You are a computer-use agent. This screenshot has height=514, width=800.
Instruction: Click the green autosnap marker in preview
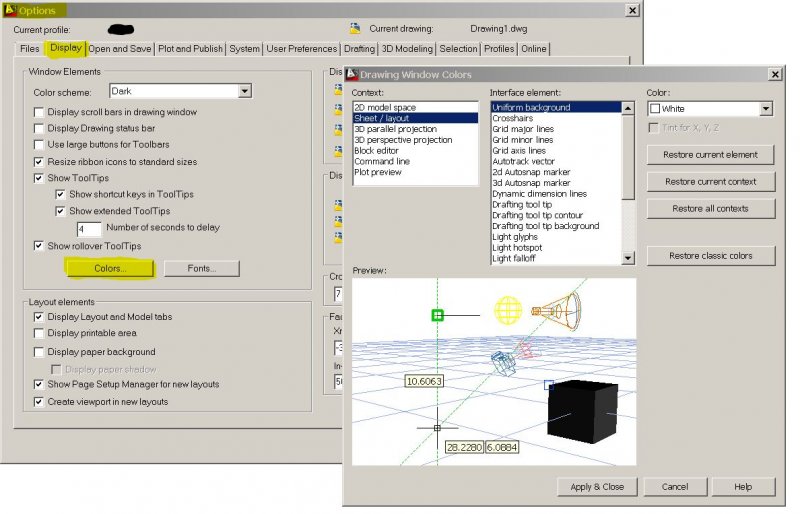click(x=437, y=315)
